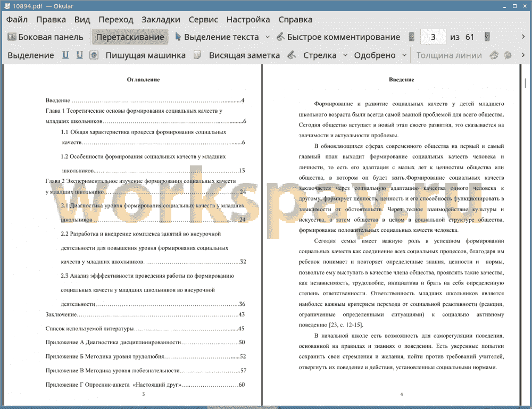Open the dropdown next to Одобрено
Image resolution: width=532 pixels, height=409 pixels.
pos(404,55)
